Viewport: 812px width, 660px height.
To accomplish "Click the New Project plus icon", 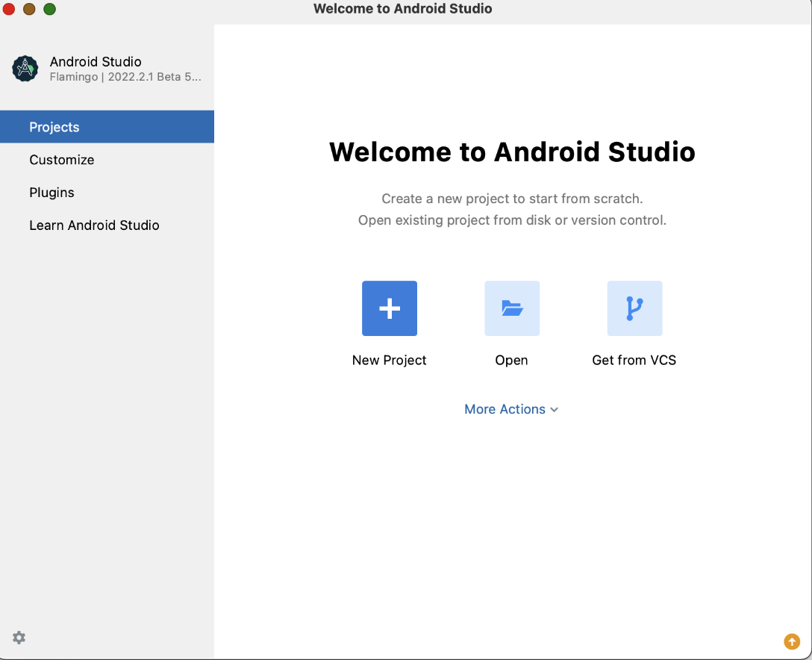I will pyautogui.click(x=390, y=308).
